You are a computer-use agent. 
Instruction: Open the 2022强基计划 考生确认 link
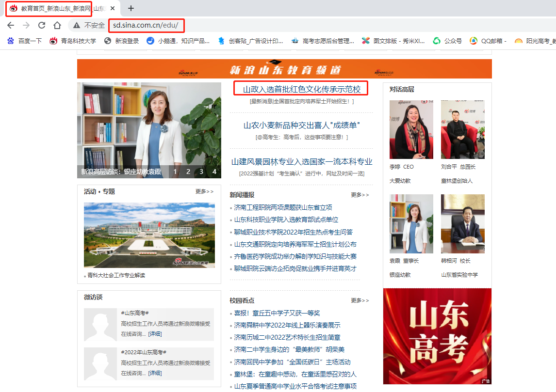click(x=301, y=173)
